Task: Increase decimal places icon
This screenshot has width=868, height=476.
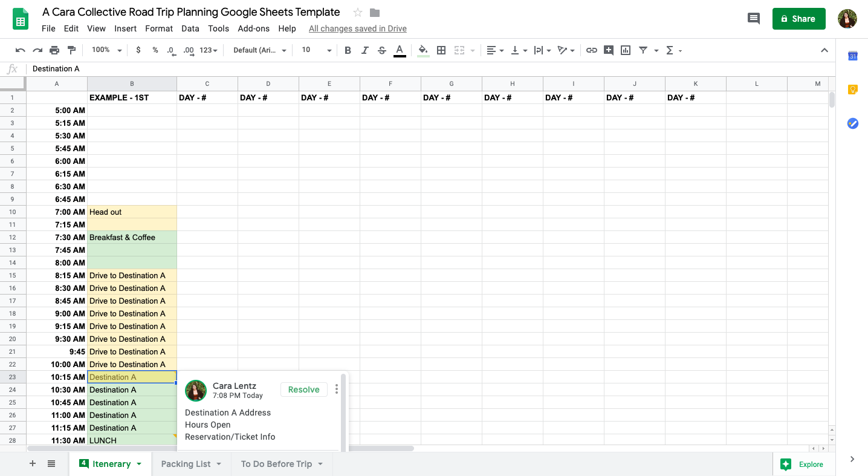Action: coord(189,50)
